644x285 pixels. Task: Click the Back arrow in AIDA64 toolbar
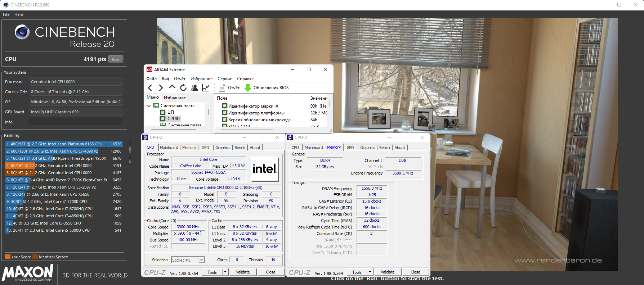pyautogui.click(x=150, y=88)
